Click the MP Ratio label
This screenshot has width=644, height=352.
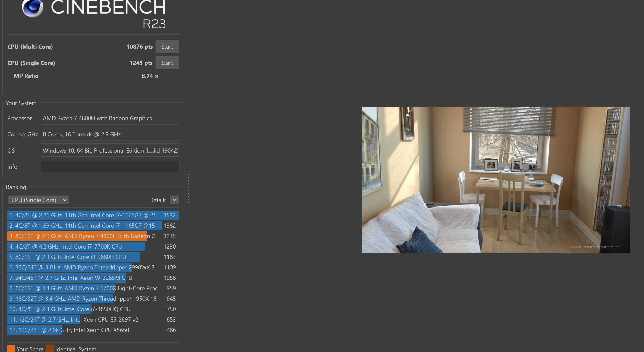click(26, 76)
